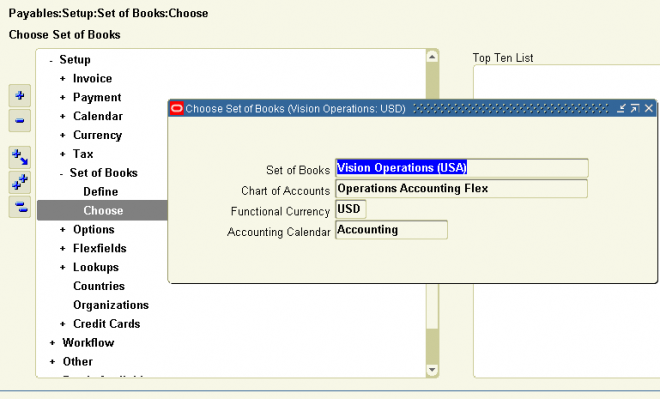Image resolution: width=660 pixels, height=399 pixels.
Task: Expand the Payment setup node
Action: tap(62, 98)
